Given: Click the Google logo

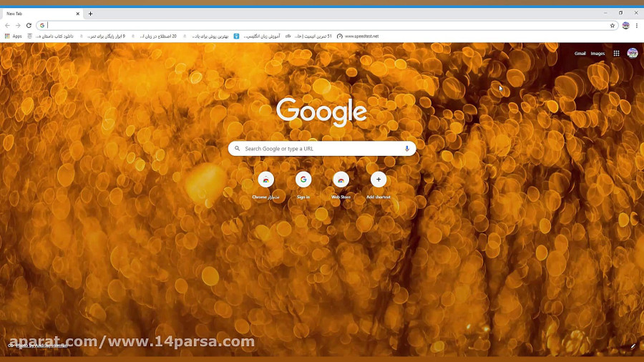Looking at the screenshot, I should point(321,112).
